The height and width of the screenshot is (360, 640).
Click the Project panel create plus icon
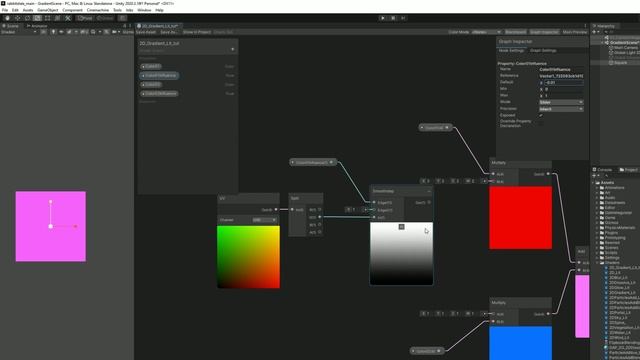(595, 176)
